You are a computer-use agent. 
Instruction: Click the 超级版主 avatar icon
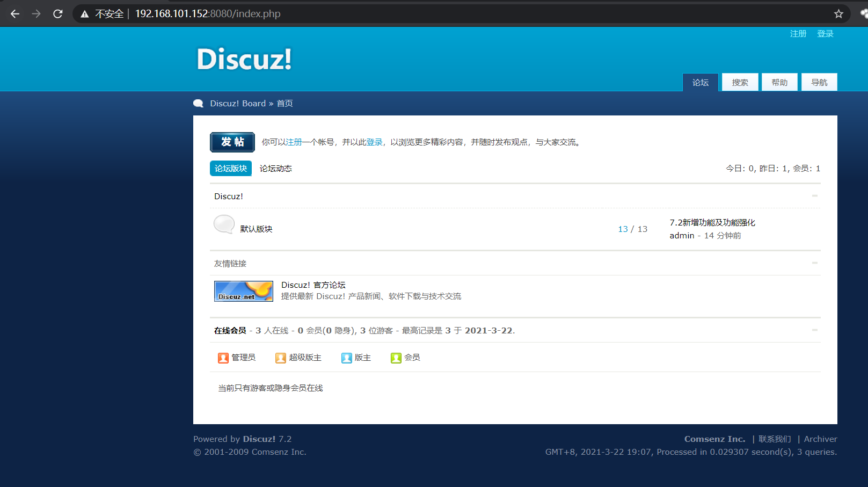[x=280, y=358]
